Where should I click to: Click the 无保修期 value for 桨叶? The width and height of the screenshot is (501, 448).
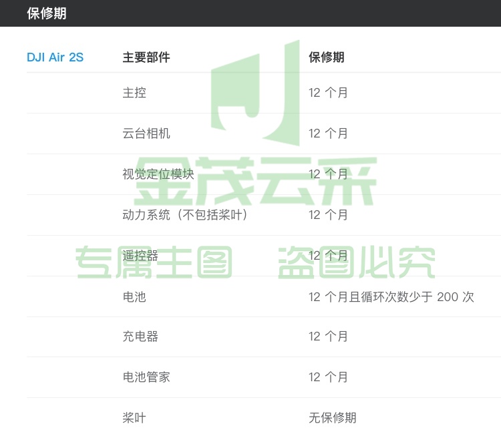[332, 418]
